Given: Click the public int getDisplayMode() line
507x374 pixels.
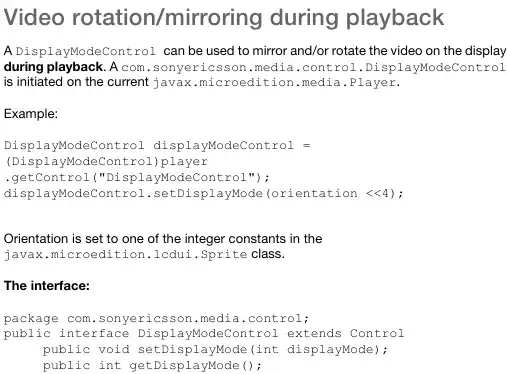Looking at the screenshot, I should pyautogui.click(x=152, y=365).
